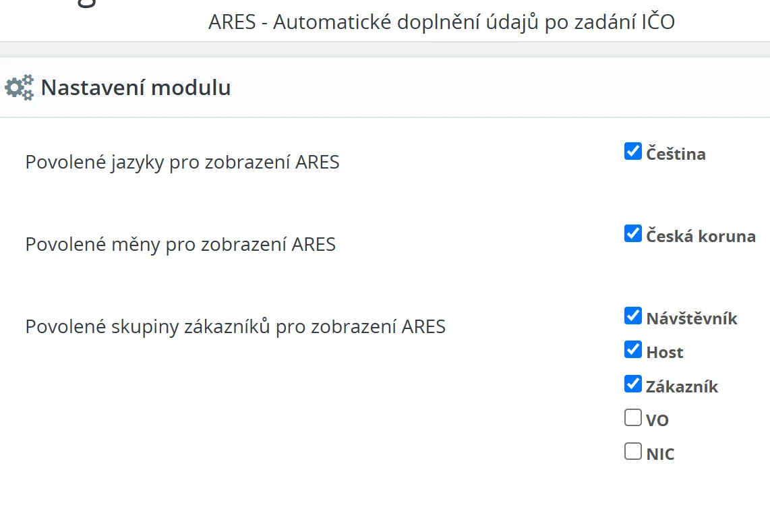Click the VO label text
The image size is (770, 532).
pos(657,421)
